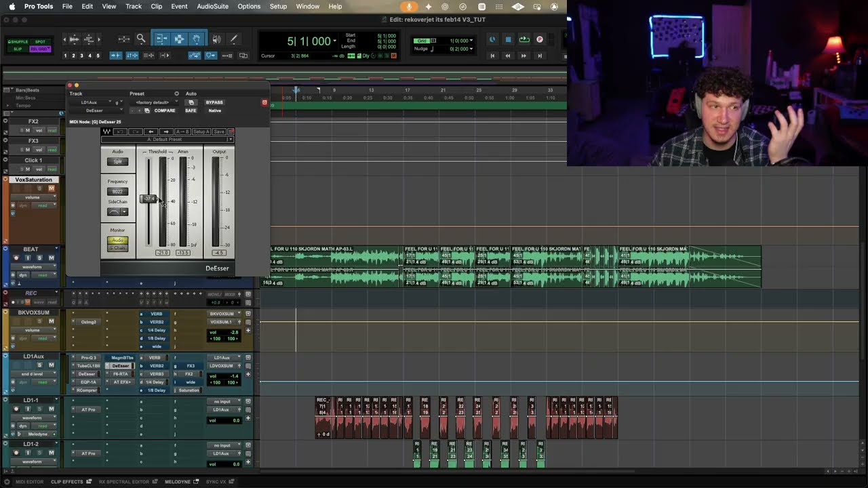868x488 pixels.
Task: Open the Track menu
Action: (x=134, y=6)
